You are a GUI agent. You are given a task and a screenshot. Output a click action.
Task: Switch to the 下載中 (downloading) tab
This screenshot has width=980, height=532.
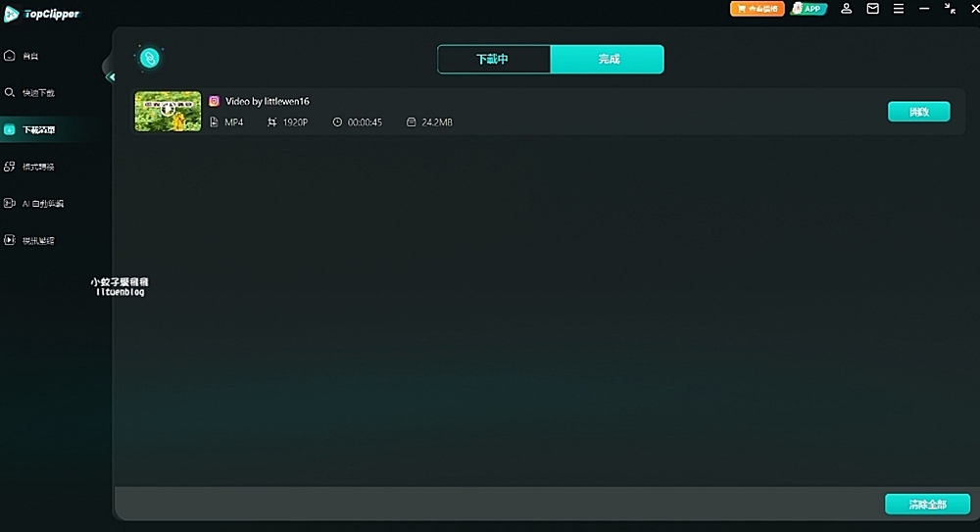tap(493, 60)
